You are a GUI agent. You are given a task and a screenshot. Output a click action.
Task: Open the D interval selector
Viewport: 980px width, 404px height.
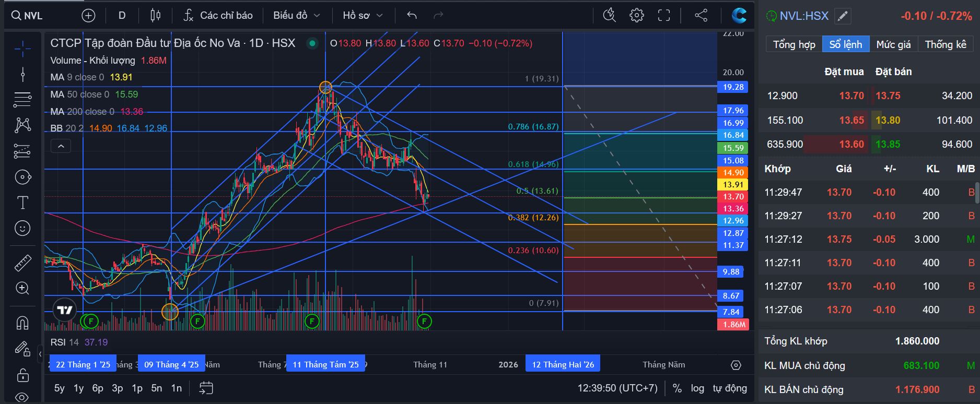pos(122,16)
